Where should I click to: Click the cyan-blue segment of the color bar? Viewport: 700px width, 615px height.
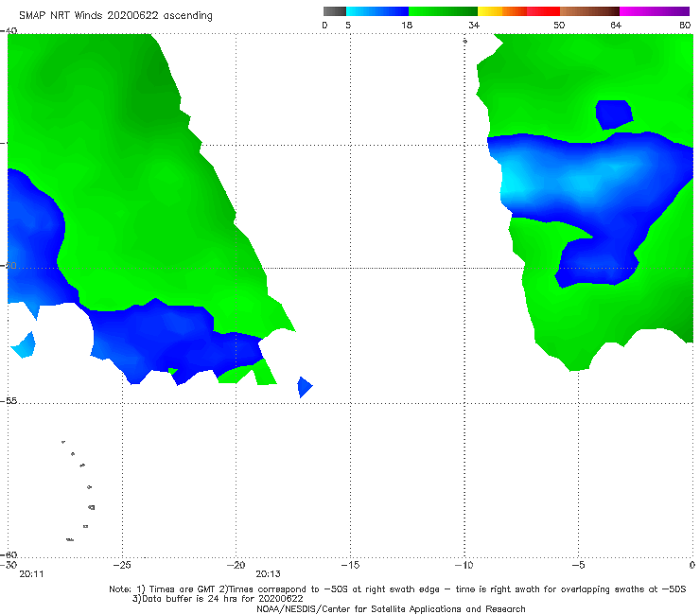377,11
